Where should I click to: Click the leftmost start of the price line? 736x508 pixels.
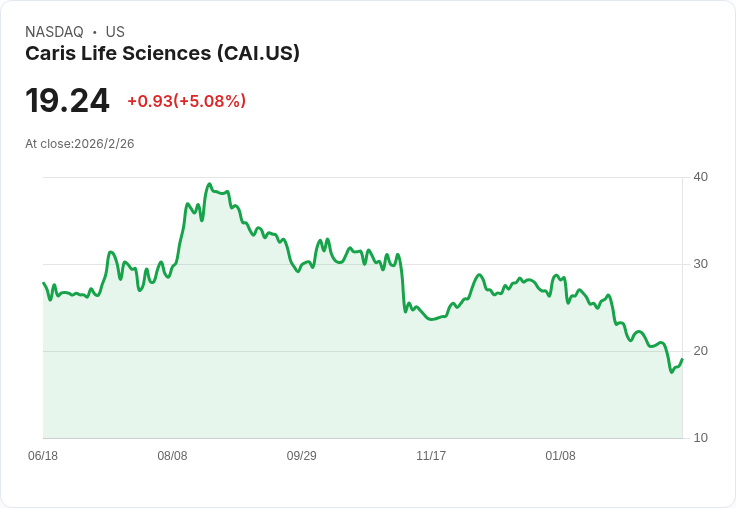(x=44, y=283)
